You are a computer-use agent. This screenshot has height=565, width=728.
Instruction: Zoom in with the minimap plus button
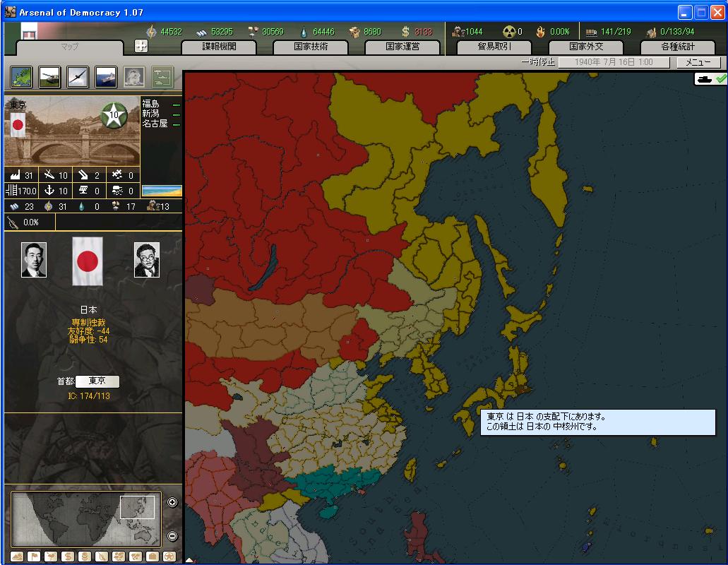point(173,502)
